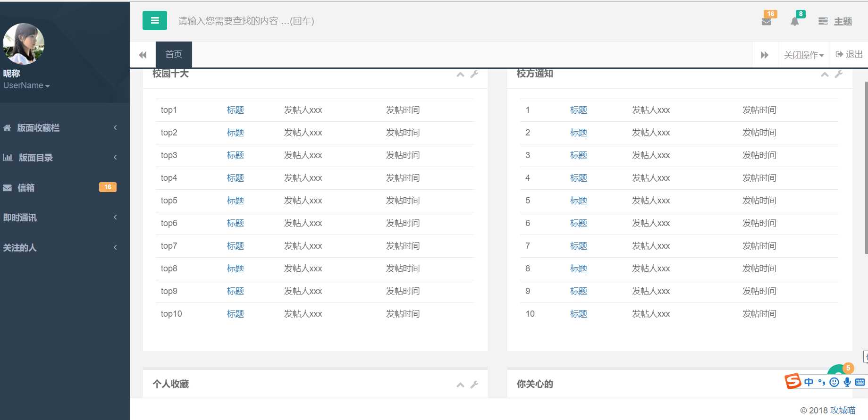Open the 标题 link in 校方通知 row 10
This screenshot has width=868, height=420.
tap(579, 314)
